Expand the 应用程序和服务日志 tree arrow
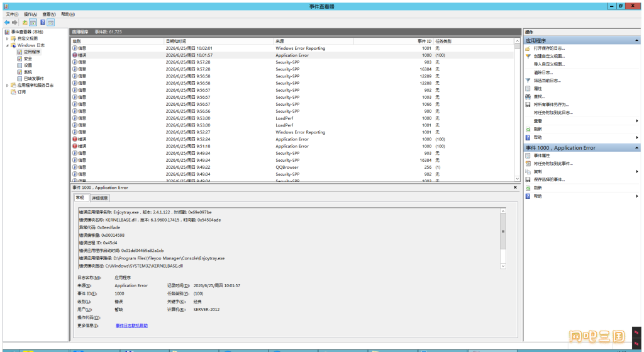Image resolution: width=644 pixels, height=352 pixels. click(8, 85)
